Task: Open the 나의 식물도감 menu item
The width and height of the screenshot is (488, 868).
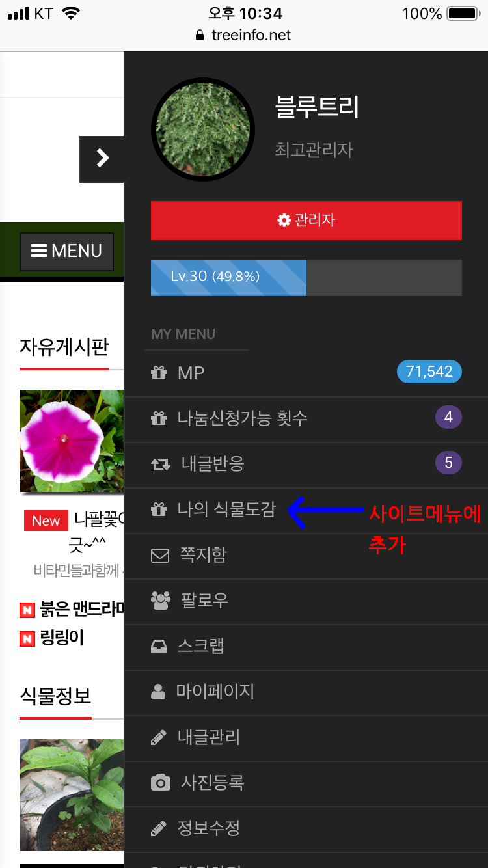Action: point(306,509)
